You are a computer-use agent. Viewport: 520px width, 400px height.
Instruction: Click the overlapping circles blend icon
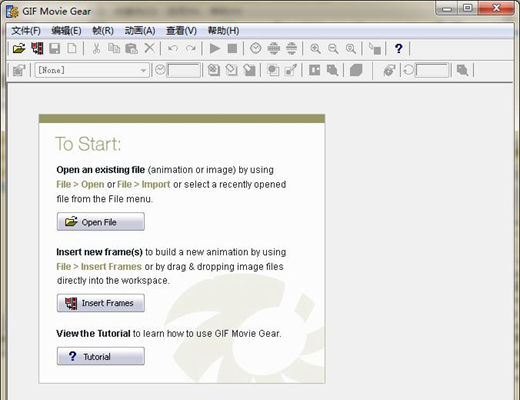point(273,70)
